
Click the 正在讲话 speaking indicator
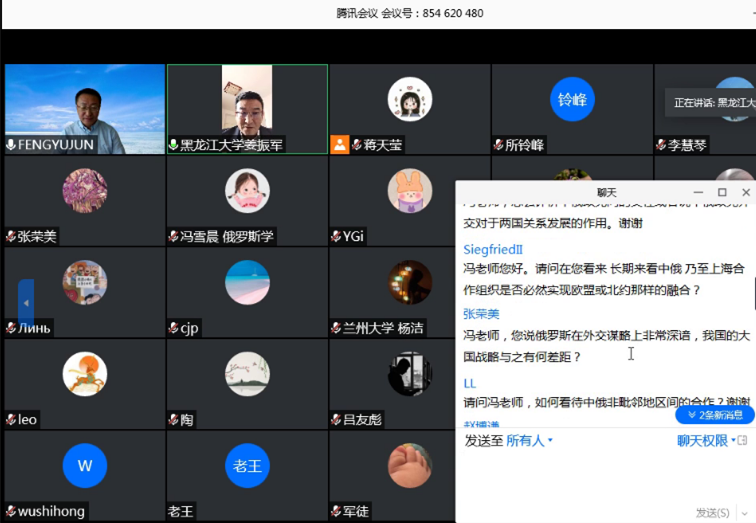(x=711, y=102)
